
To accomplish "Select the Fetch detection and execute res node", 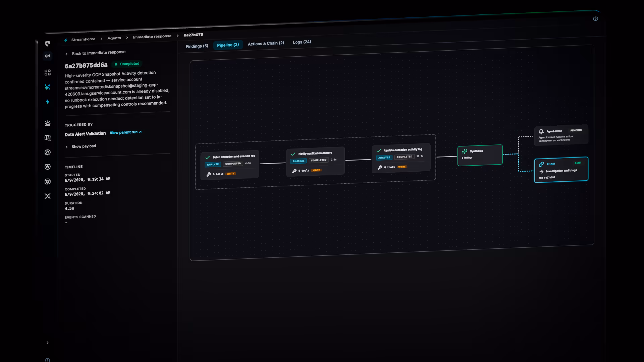I will click(x=230, y=165).
